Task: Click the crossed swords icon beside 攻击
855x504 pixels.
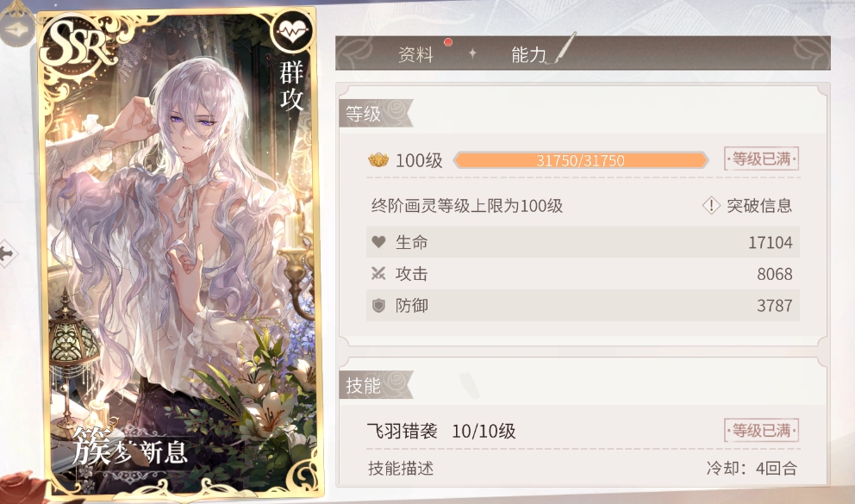Action: (378, 273)
